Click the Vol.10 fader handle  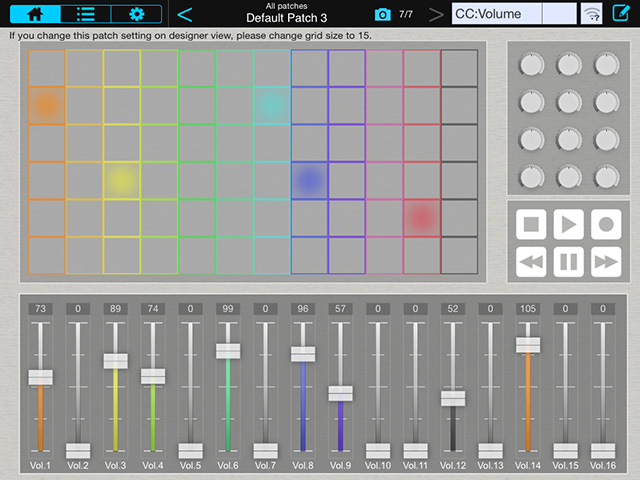[378, 451]
